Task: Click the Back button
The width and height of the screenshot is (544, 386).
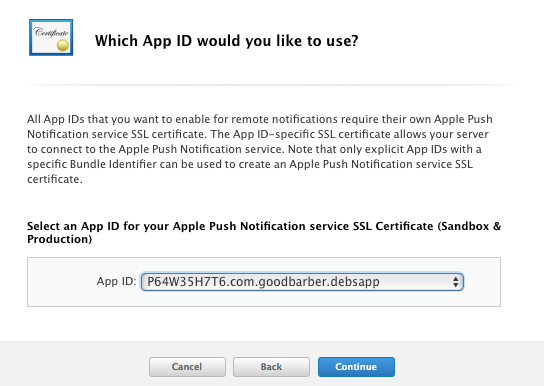Action: pos(271,367)
